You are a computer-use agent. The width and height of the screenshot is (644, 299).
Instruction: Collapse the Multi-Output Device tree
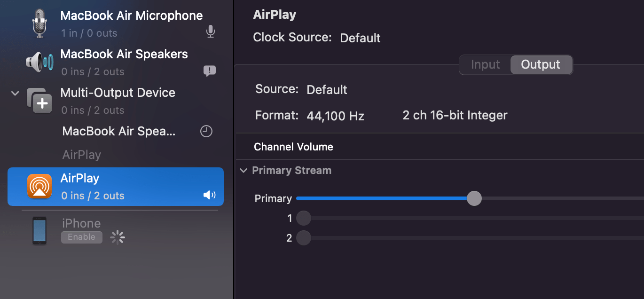point(14,93)
